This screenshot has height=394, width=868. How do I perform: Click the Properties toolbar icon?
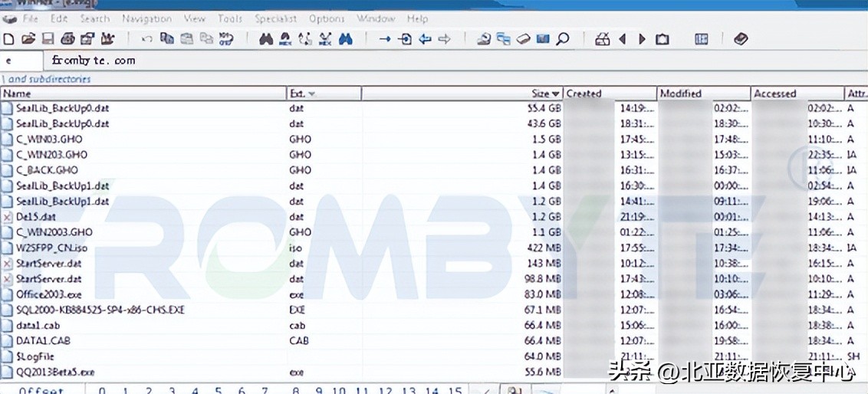[87, 39]
